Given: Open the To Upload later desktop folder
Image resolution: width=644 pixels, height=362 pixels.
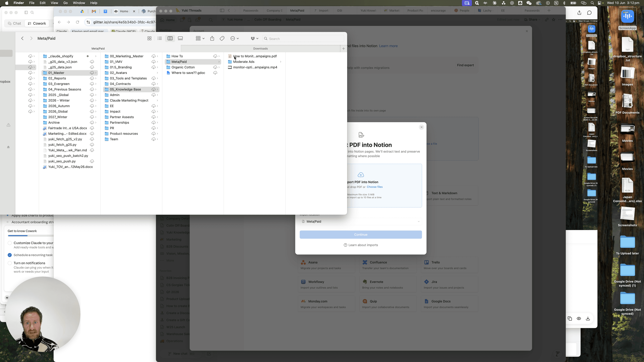Looking at the screenshot, I should tap(627, 245).
